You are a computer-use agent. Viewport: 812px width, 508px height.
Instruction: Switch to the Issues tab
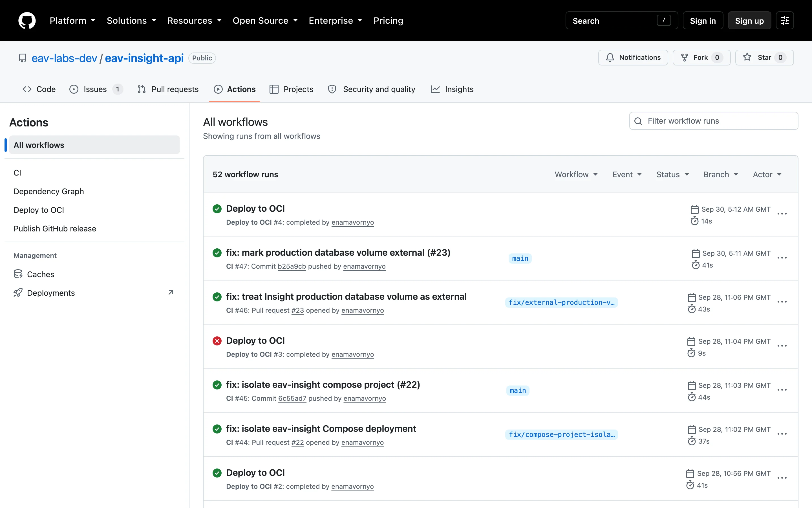point(96,89)
